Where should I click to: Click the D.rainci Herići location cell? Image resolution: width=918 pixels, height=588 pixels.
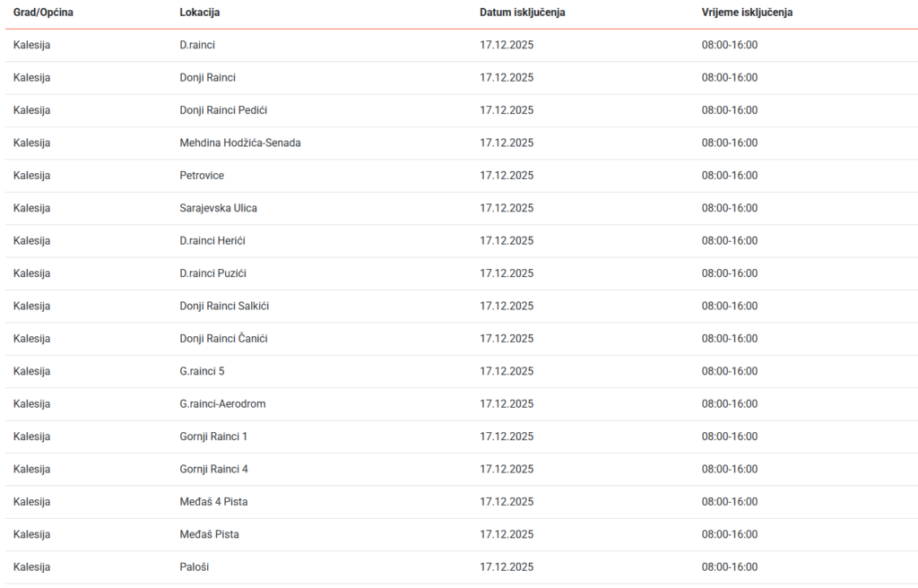click(x=212, y=240)
